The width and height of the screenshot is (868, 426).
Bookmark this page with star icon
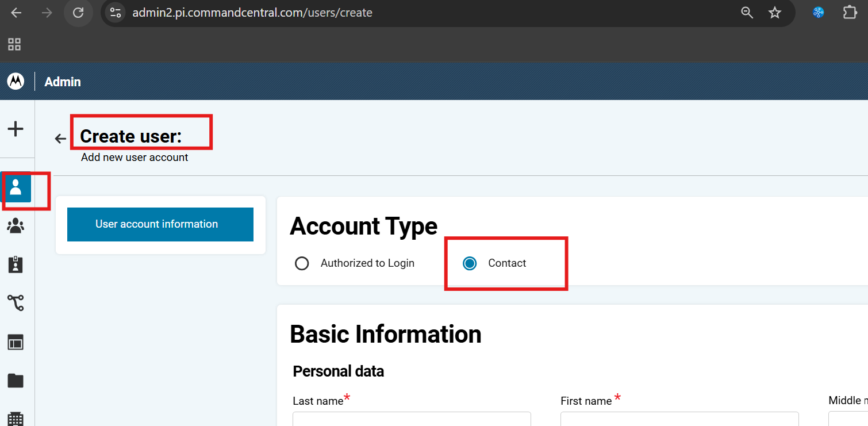point(775,13)
